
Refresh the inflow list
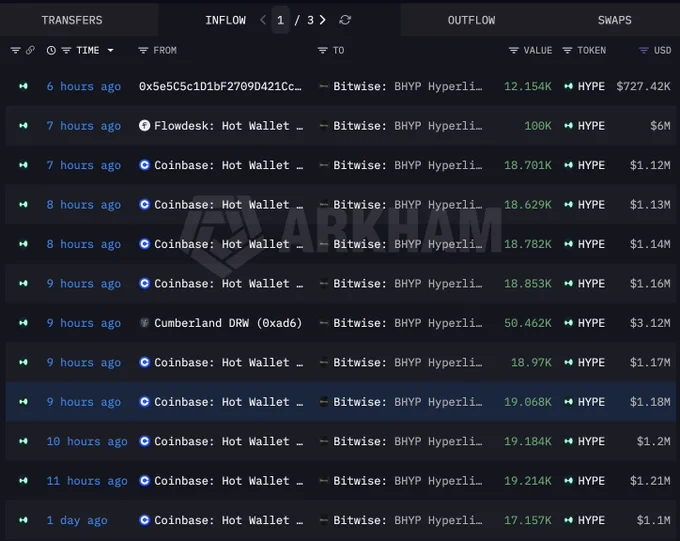pos(345,20)
